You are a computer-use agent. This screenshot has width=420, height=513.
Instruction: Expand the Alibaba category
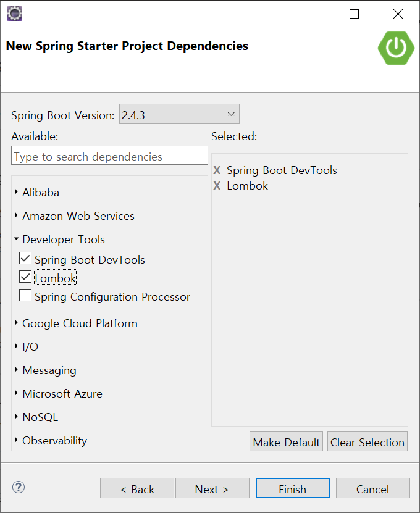[16, 193]
